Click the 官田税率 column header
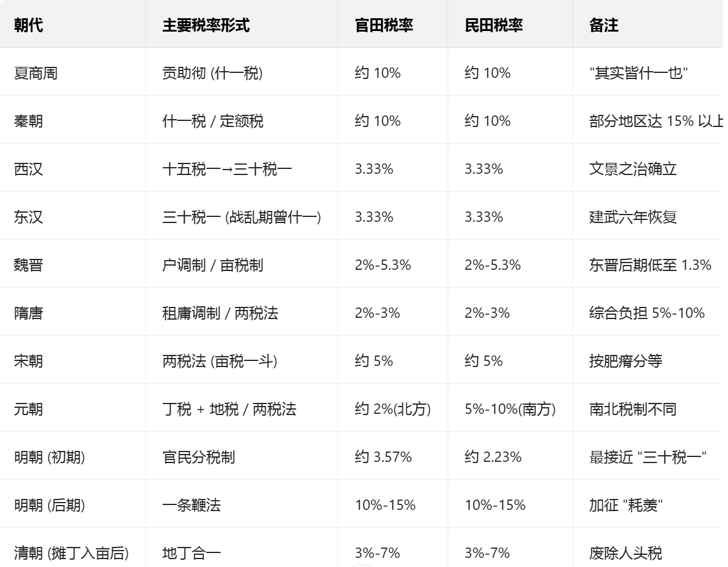The width and height of the screenshot is (728, 567). tap(384, 25)
